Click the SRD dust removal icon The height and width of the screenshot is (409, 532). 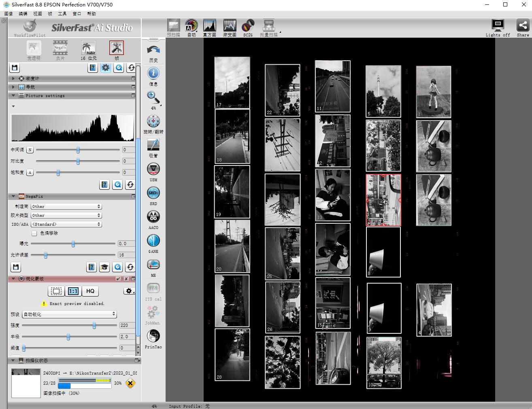pos(153,193)
